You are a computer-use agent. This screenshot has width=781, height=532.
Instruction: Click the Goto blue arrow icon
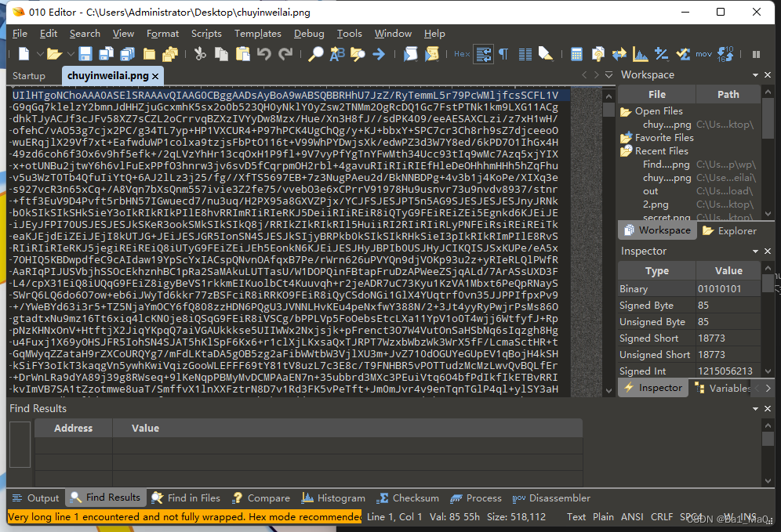pyautogui.click(x=379, y=54)
